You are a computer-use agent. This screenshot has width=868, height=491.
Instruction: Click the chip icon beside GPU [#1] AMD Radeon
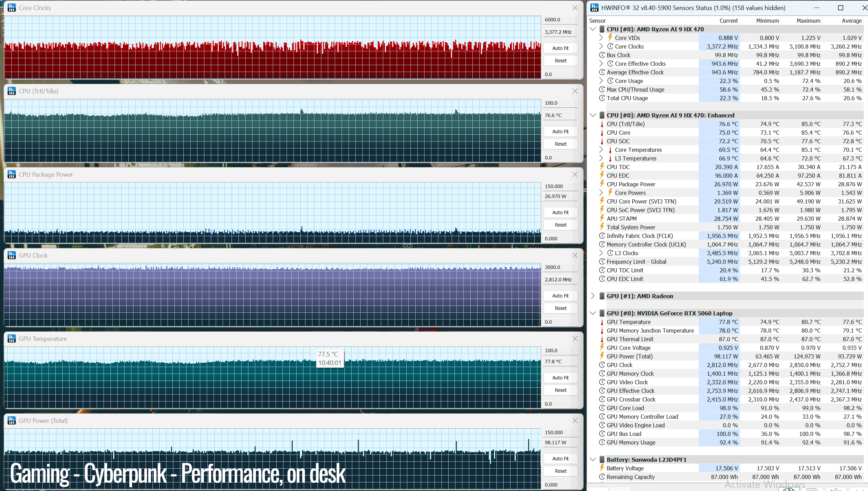click(602, 296)
